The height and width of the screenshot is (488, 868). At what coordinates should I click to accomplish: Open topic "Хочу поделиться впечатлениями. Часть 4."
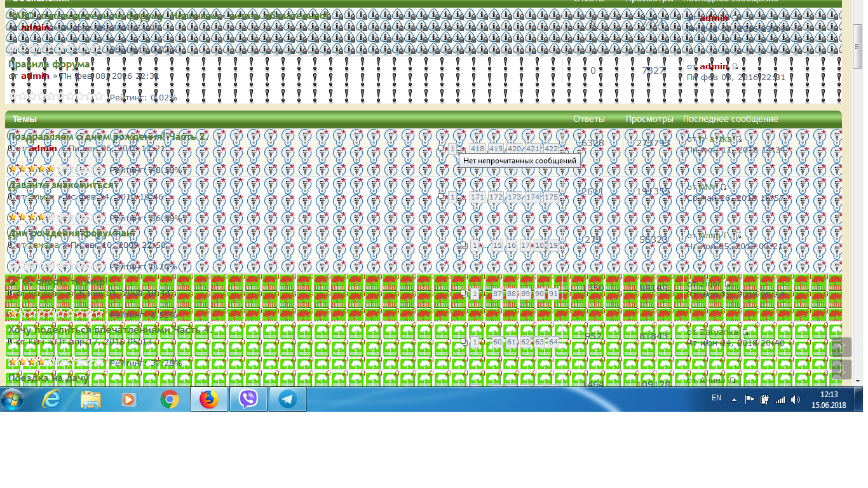coord(109,330)
